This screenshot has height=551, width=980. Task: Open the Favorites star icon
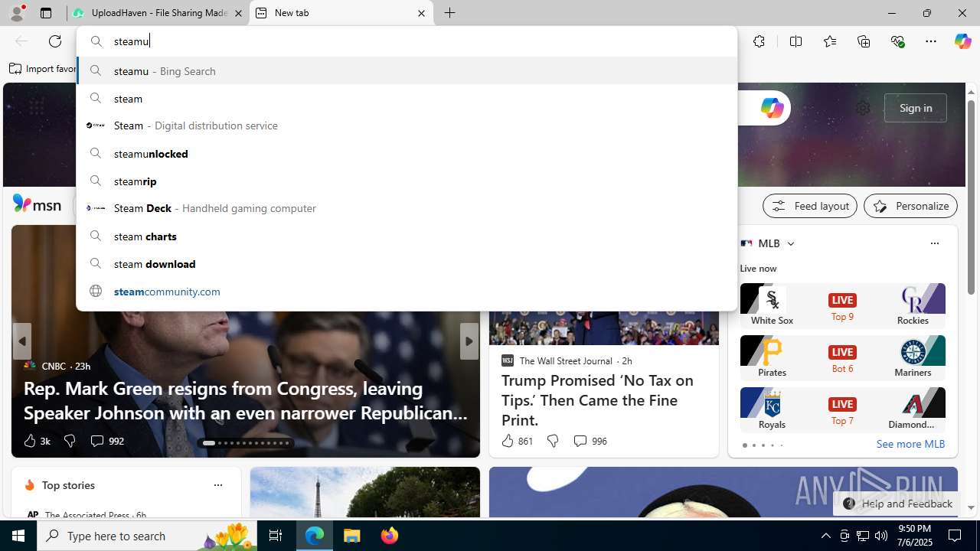pos(830,41)
